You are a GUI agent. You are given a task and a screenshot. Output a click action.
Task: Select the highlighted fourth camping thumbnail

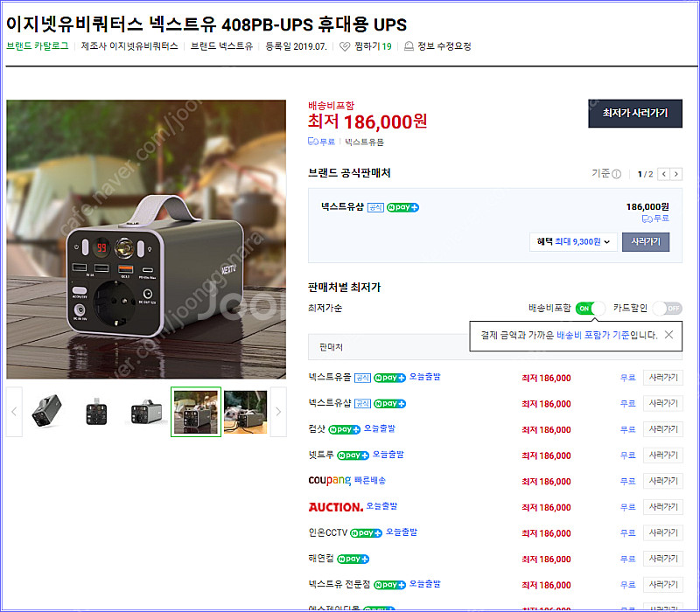click(x=196, y=412)
